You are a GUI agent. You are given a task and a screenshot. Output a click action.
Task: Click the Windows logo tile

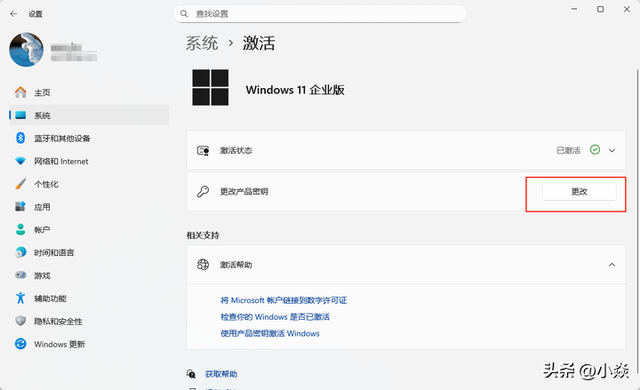210,87
